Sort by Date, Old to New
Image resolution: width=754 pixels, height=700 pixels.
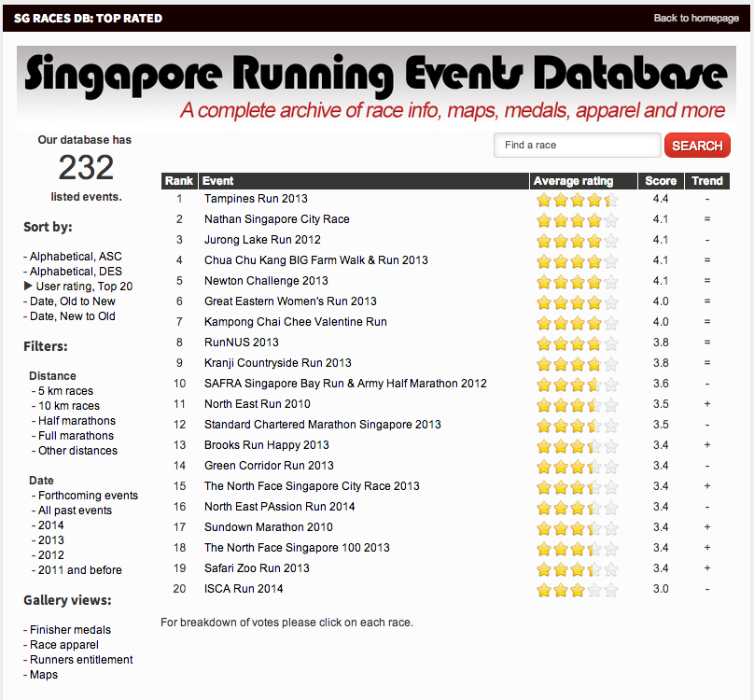(73, 301)
